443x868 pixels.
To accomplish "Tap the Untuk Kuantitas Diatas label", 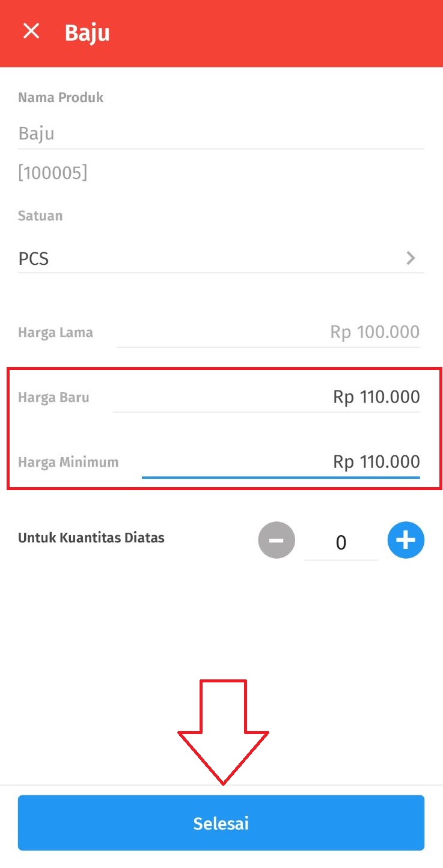I will tap(91, 538).
